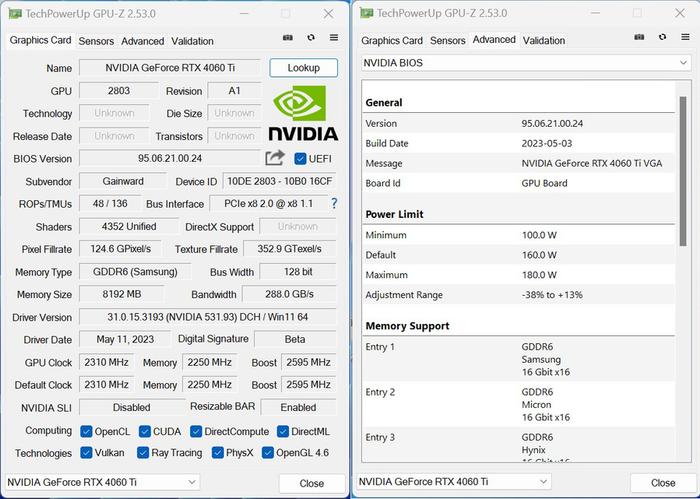Image resolution: width=700 pixels, height=499 pixels.
Task: Toggle the UEFI checkbox
Action: click(x=300, y=158)
